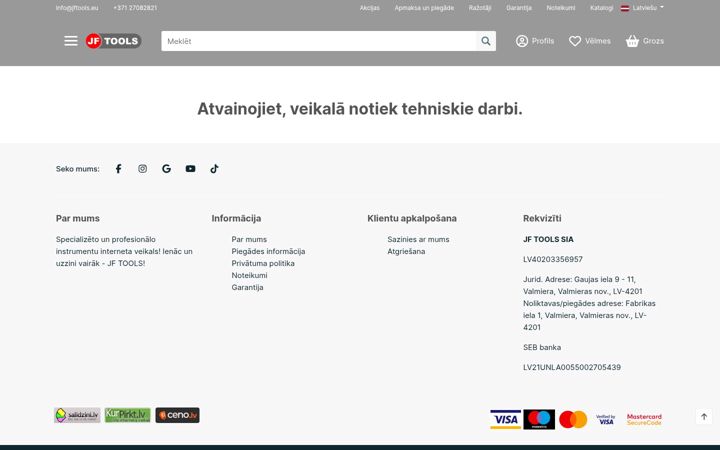Click the +371 27082821 phone link

click(x=135, y=8)
